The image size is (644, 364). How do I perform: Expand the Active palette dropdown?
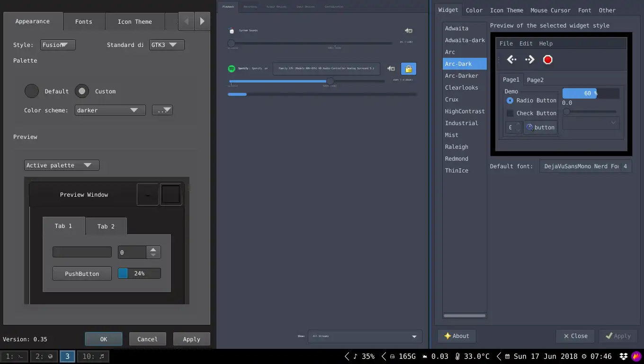[x=62, y=165]
